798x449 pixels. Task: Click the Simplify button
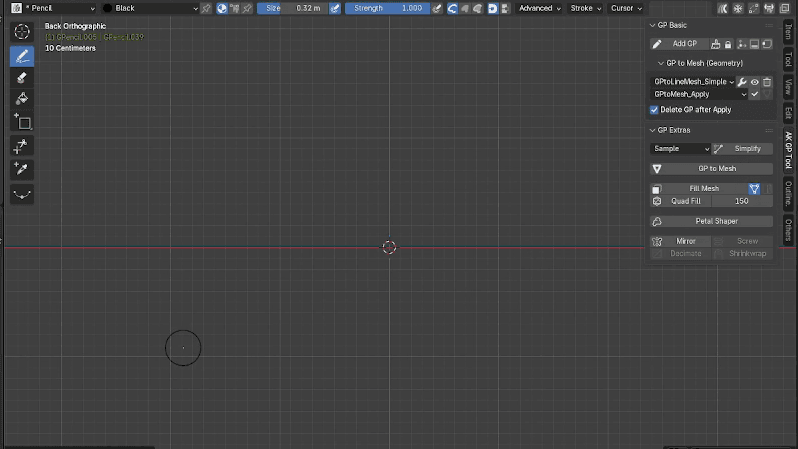coord(742,149)
